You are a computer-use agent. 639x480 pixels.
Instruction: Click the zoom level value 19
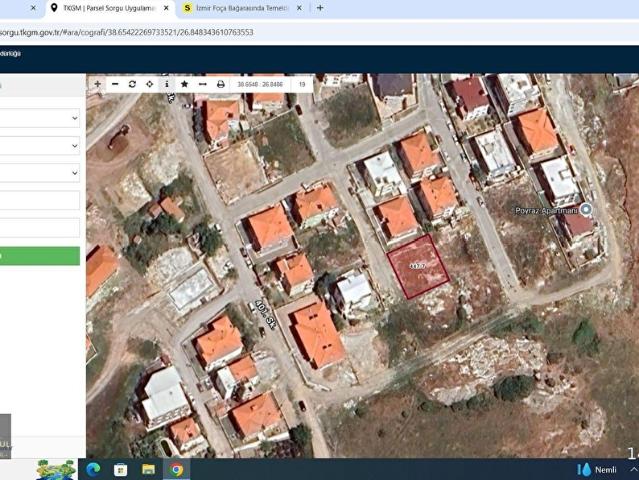pos(302,84)
